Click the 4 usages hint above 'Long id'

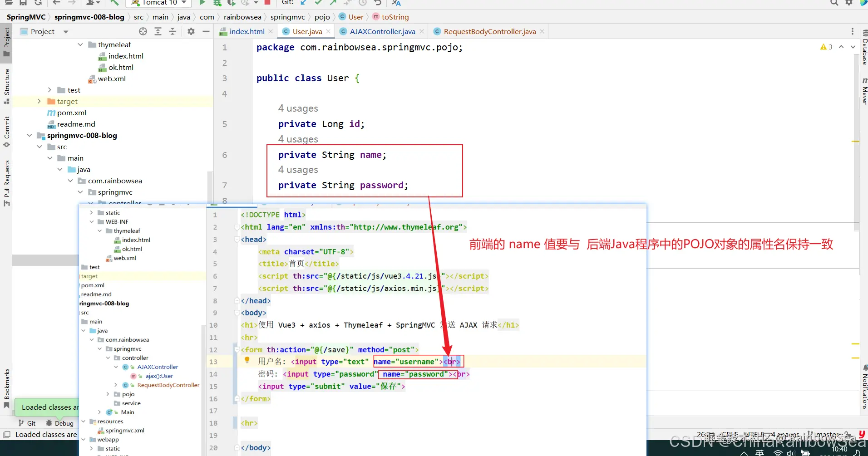[298, 108]
